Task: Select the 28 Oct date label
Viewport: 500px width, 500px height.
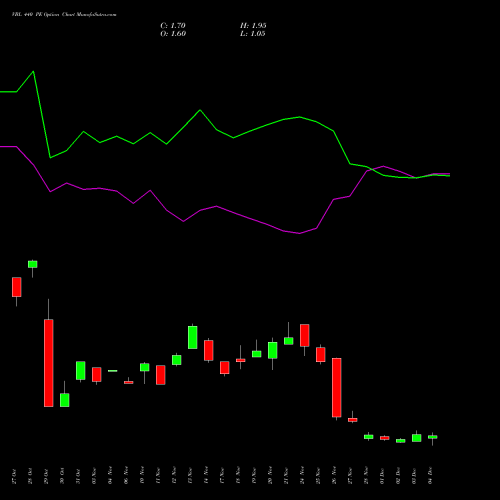Action: [x=30, y=476]
